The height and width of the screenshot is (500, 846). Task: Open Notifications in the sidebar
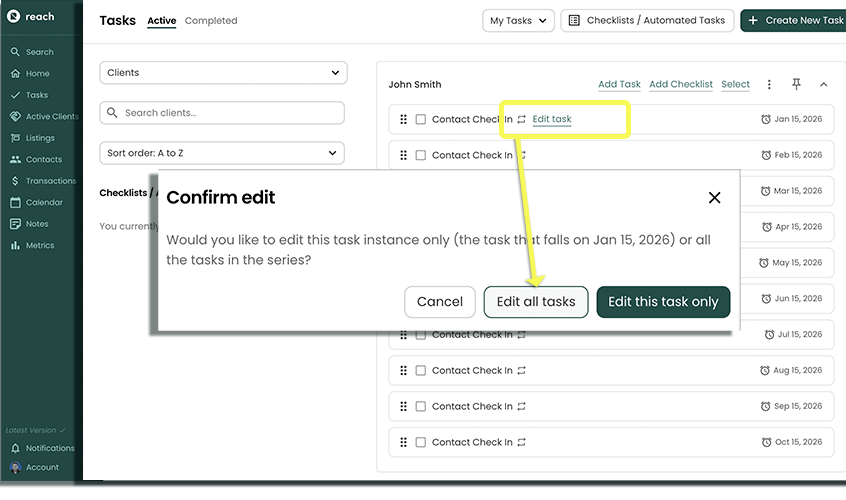[x=49, y=448]
